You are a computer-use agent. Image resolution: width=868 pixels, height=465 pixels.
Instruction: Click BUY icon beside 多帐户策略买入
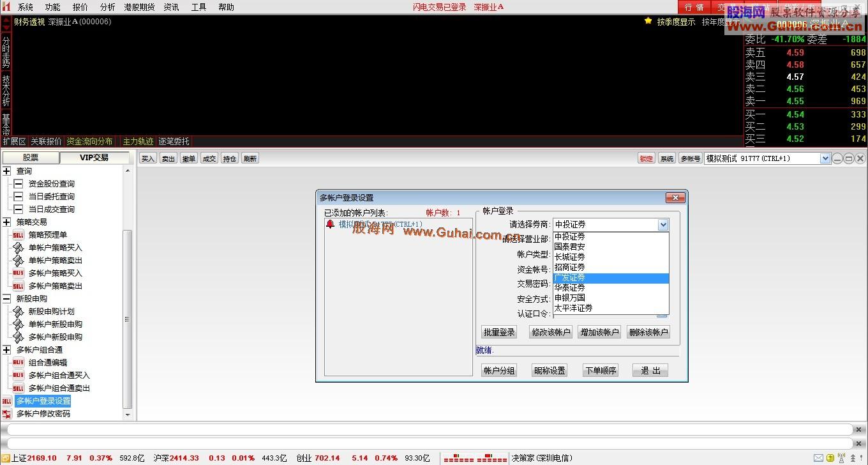(18, 273)
